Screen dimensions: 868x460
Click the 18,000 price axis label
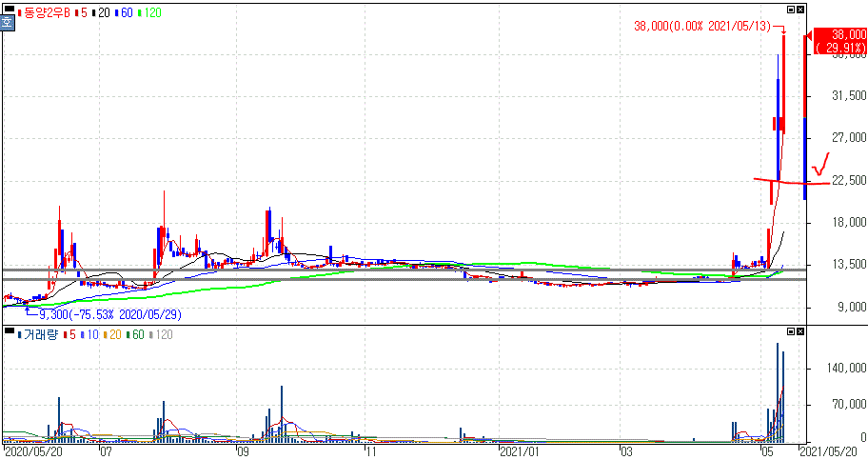tap(849, 222)
